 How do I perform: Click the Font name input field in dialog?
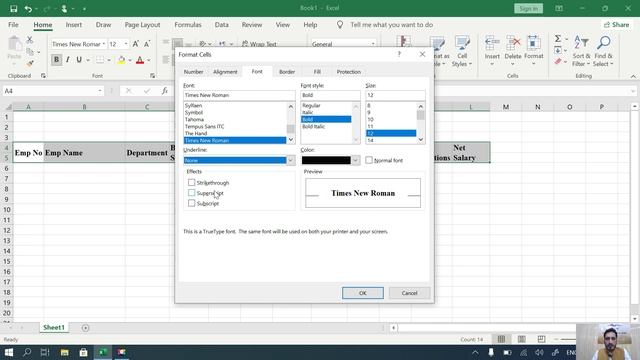(239, 95)
